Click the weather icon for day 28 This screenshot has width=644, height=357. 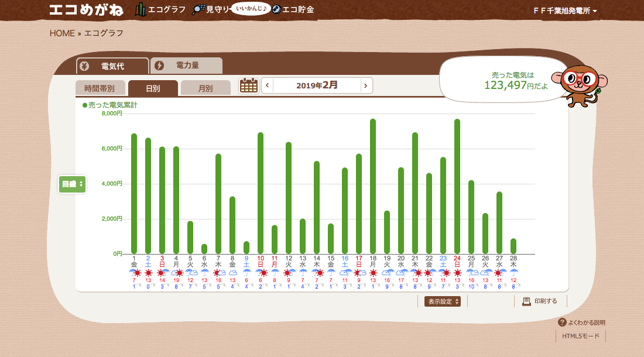coord(513,273)
